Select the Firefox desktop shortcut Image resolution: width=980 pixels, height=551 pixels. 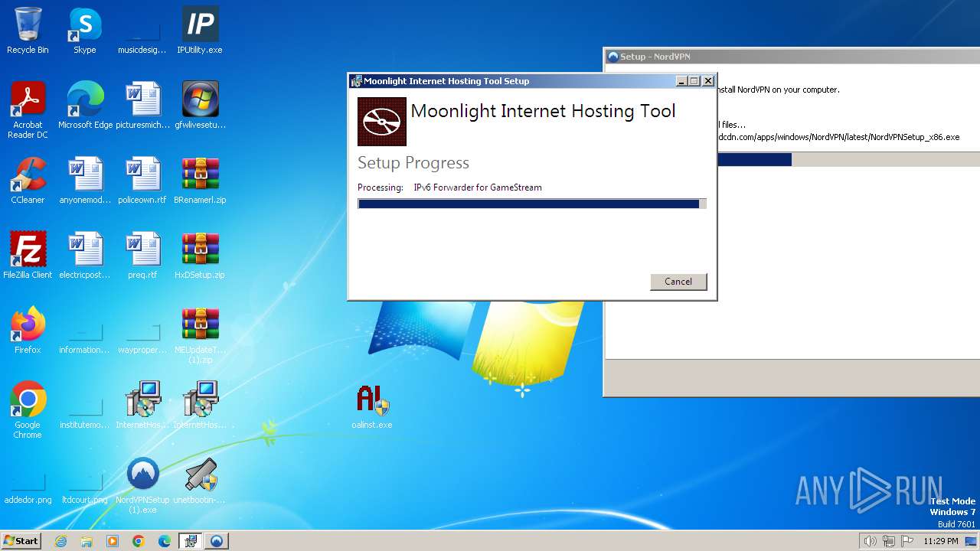coord(28,331)
